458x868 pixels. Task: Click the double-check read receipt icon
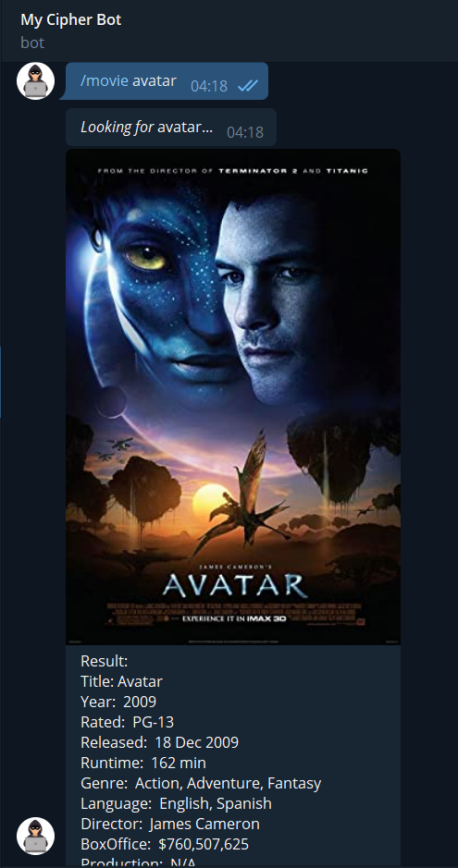pyautogui.click(x=248, y=86)
